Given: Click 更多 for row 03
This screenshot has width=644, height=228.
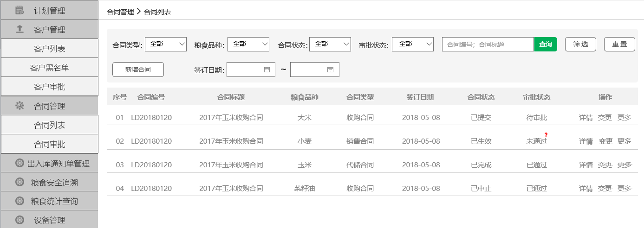Looking at the screenshot, I should pos(624,165).
